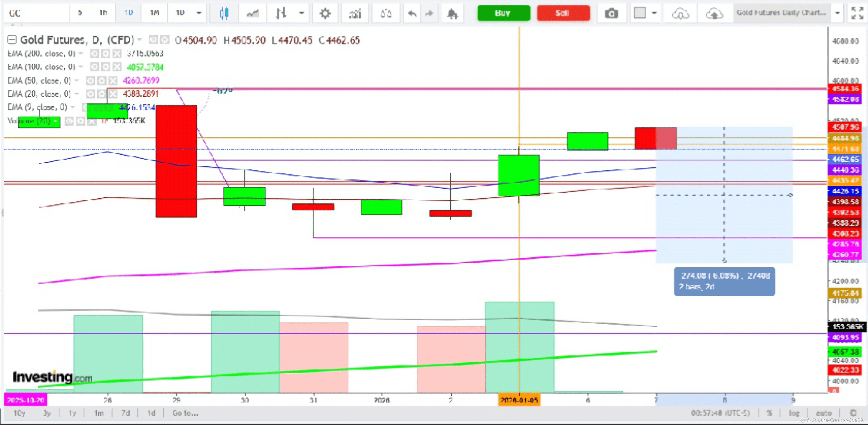Select the candlestick chart style icon

224,14
